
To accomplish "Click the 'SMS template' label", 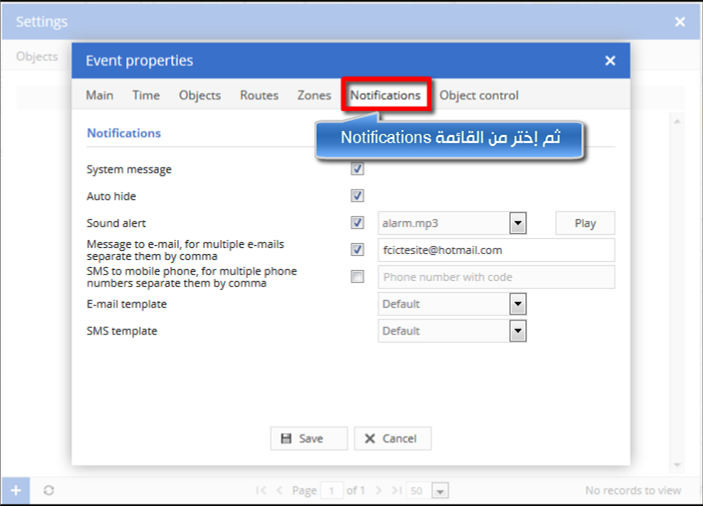I will [122, 331].
